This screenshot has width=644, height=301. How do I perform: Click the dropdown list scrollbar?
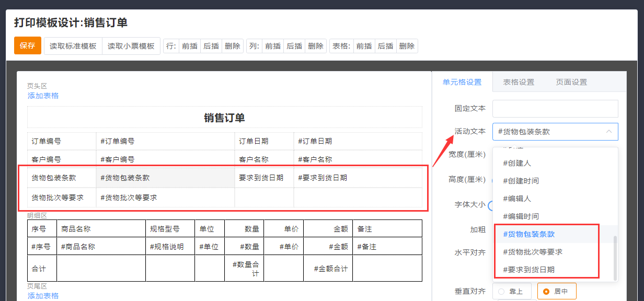(x=615, y=256)
